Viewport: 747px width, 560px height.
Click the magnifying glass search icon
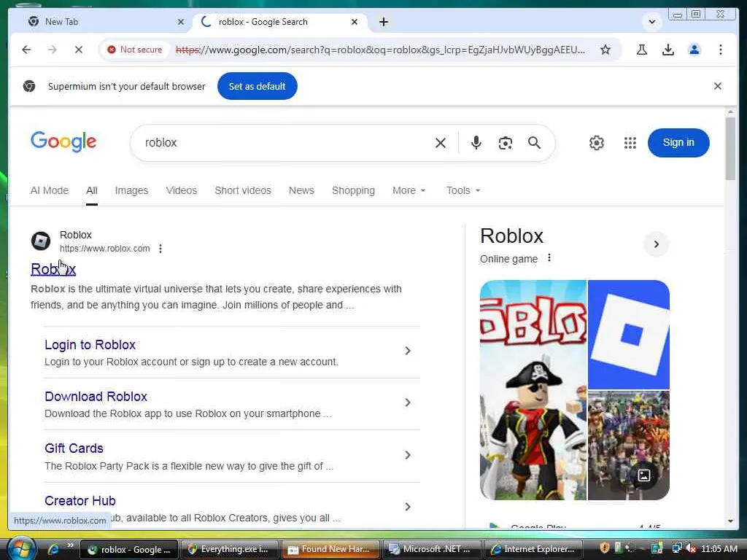(534, 143)
